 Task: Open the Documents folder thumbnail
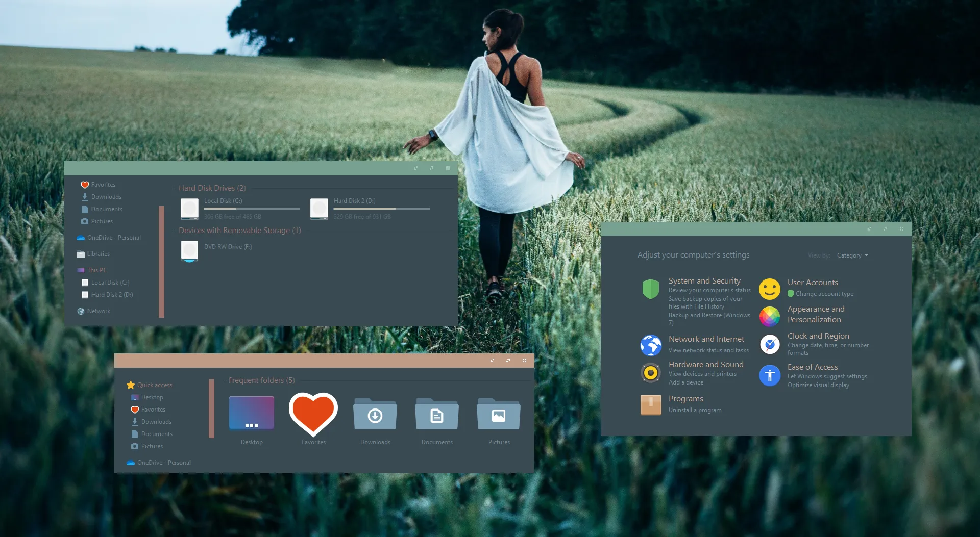coord(436,414)
